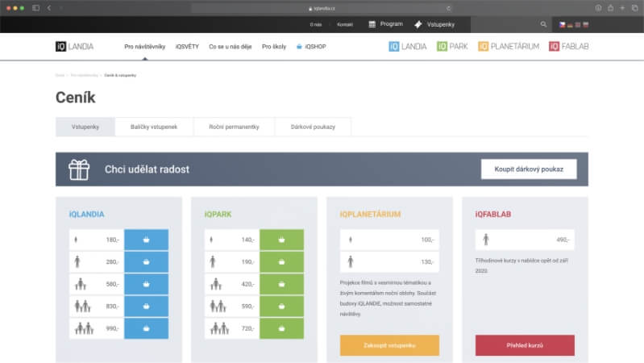Image resolution: width=644 pixels, height=363 pixels.
Task: Open the iQSHOP basket link
Action: (311, 47)
